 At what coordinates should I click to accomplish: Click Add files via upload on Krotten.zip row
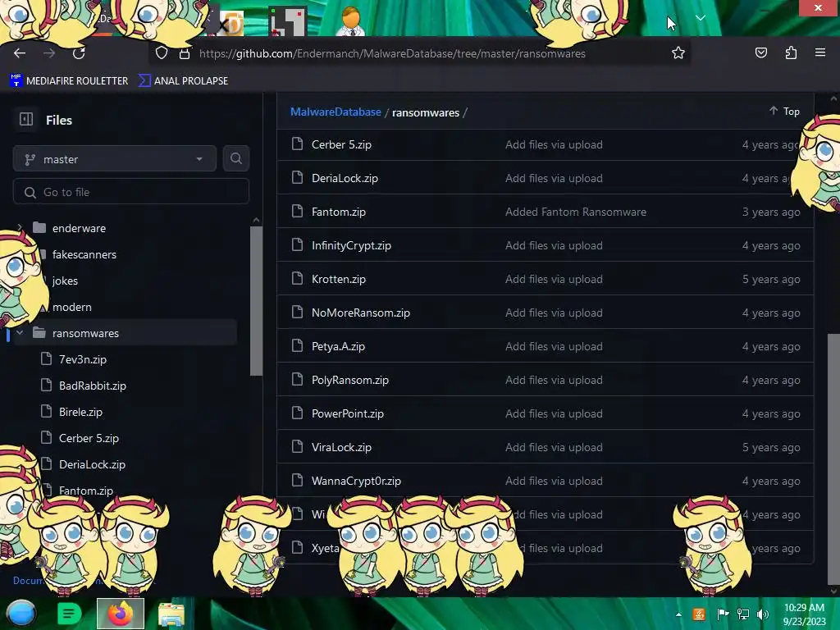click(x=554, y=279)
